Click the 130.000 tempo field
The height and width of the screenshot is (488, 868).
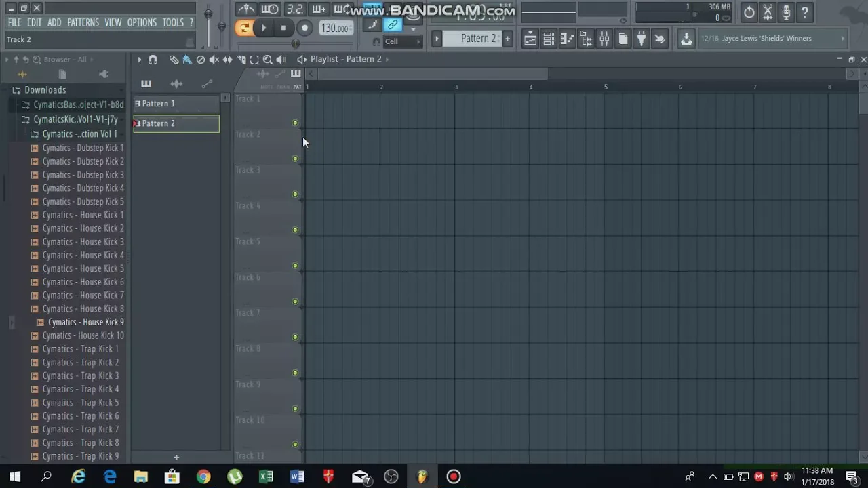(x=334, y=28)
